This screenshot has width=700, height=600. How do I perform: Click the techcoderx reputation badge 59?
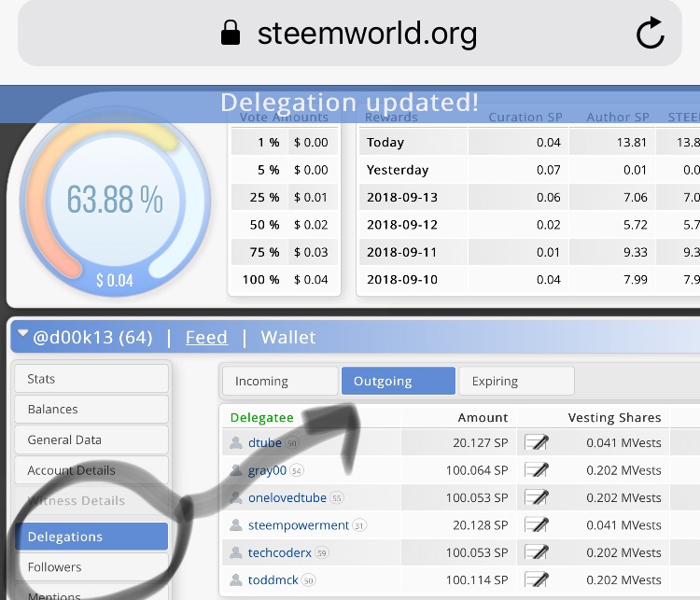coord(321,553)
